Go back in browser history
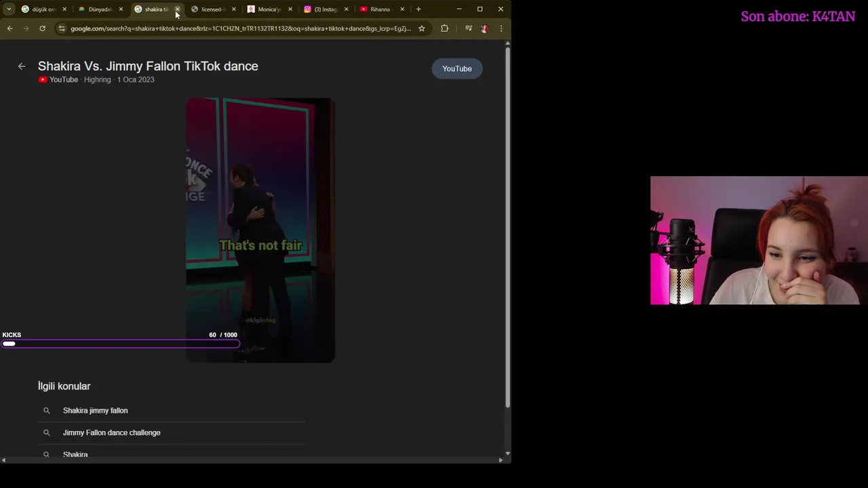The height and width of the screenshot is (488, 868). 9,28
